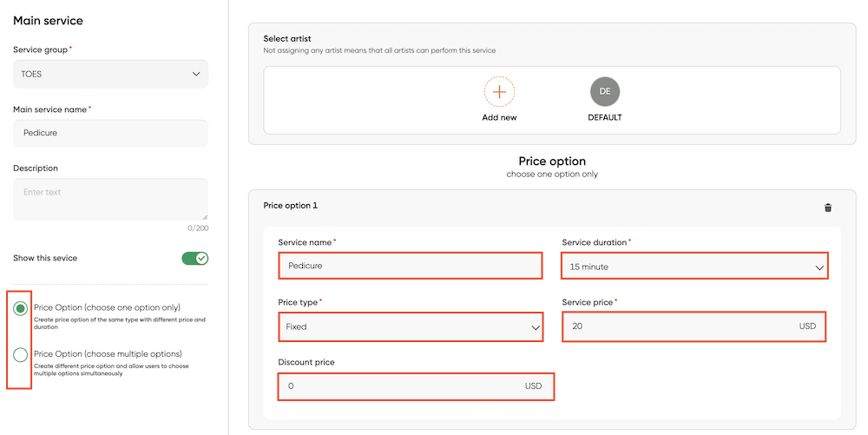Expand the Service duration 15 minute dropdown
868x435 pixels.
(x=694, y=267)
